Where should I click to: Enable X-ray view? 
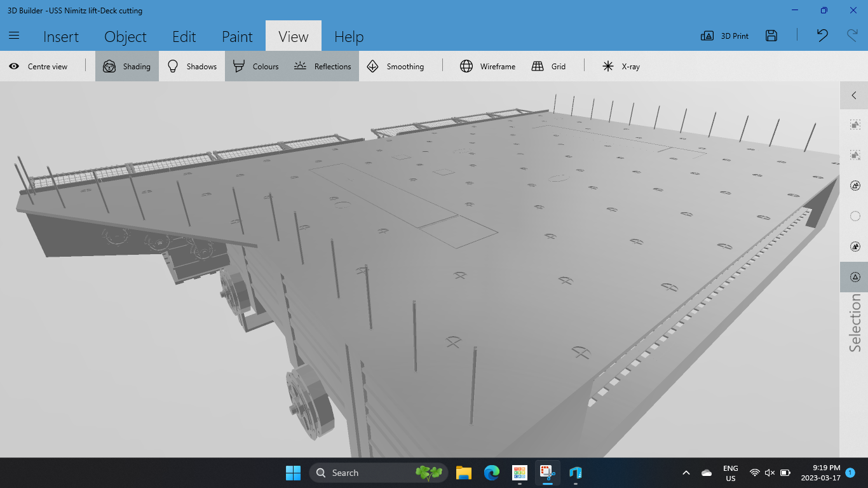tap(621, 66)
